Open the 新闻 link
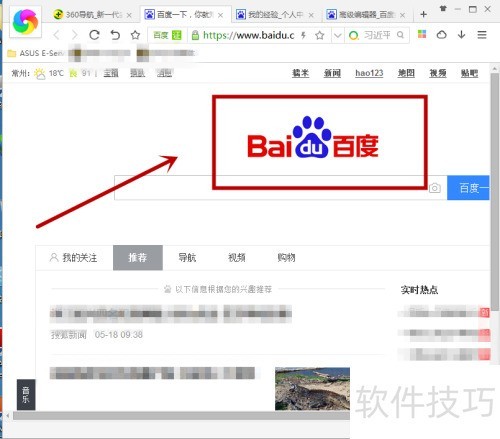The height and width of the screenshot is (439, 500). [332, 73]
